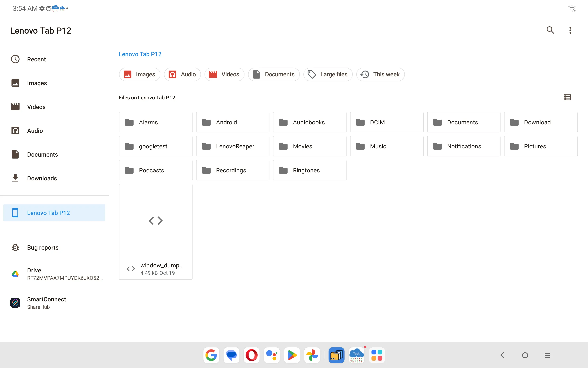
Task: Open the Notifications folder
Action: [x=464, y=146]
